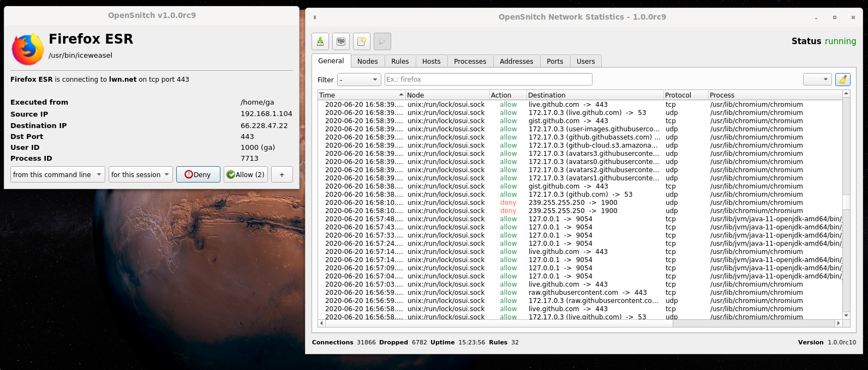Allow the connection to lwn.net
This screenshot has height=370, width=868.
246,174
